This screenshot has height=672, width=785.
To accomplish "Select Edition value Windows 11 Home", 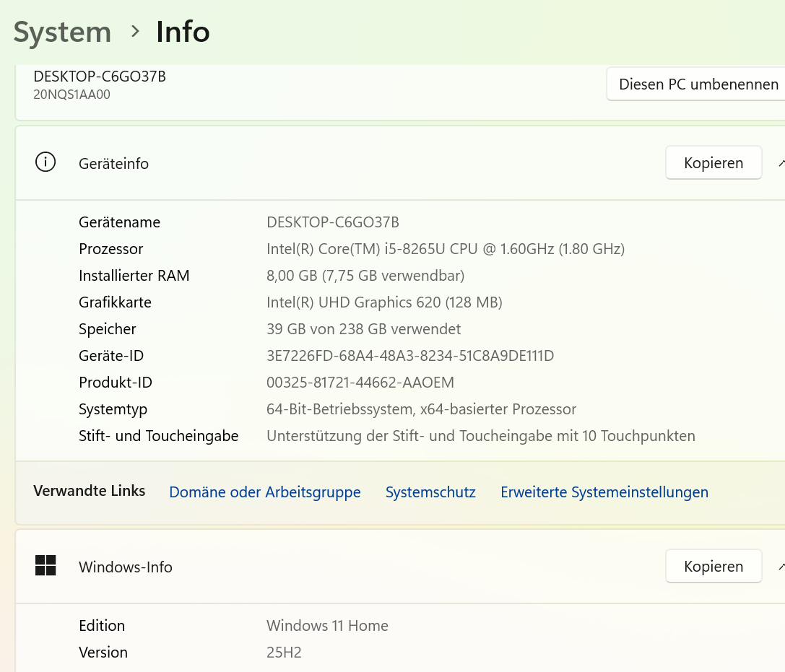I will pyautogui.click(x=327, y=626).
